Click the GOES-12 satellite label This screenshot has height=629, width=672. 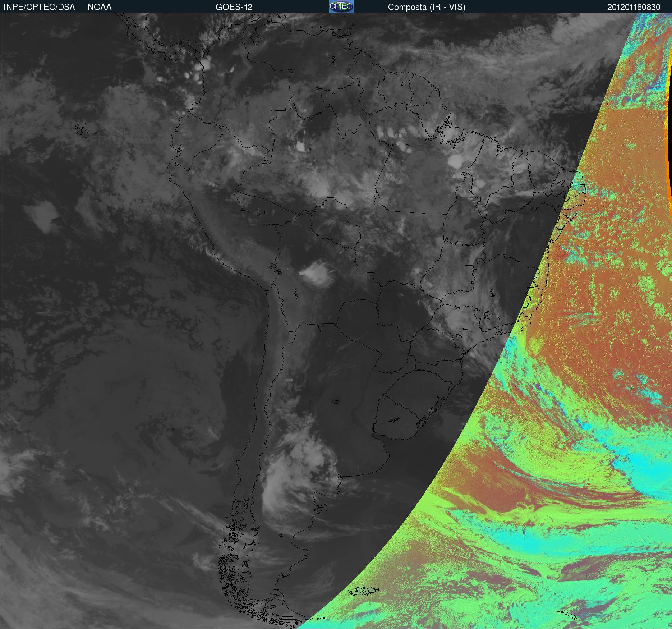click(234, 7)
